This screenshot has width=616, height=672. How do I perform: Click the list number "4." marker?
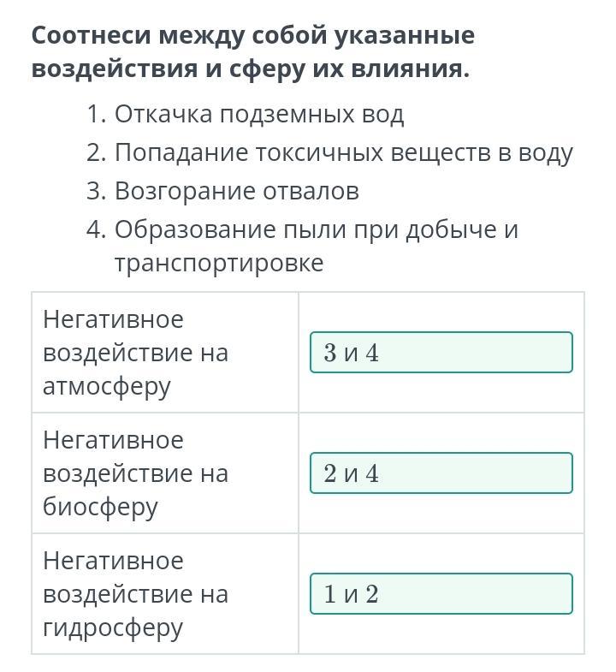95,229
